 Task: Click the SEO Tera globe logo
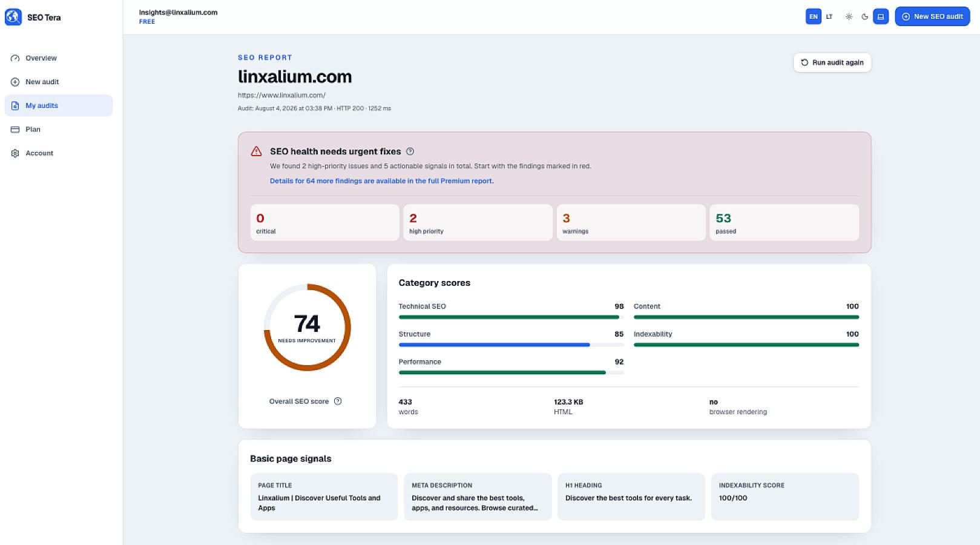click(13, 17)
